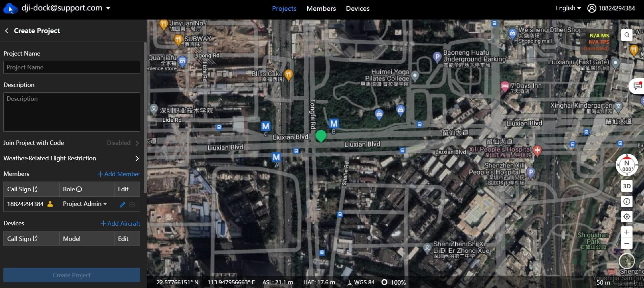This screenshot has height=288, width=644.
Task: Switch map layer via satellite thumbnail
Action: click(626, 261)
